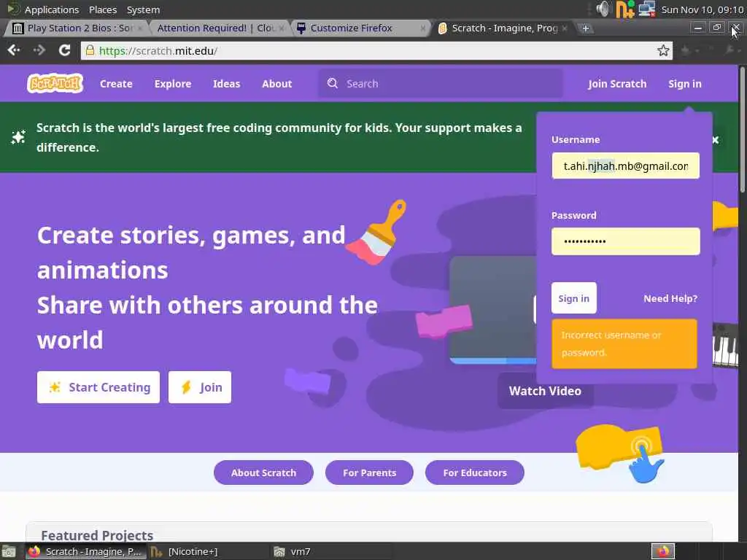Switch to Play Station 2 Bios tab
The image size is (747, 560).
click(76, 28)
